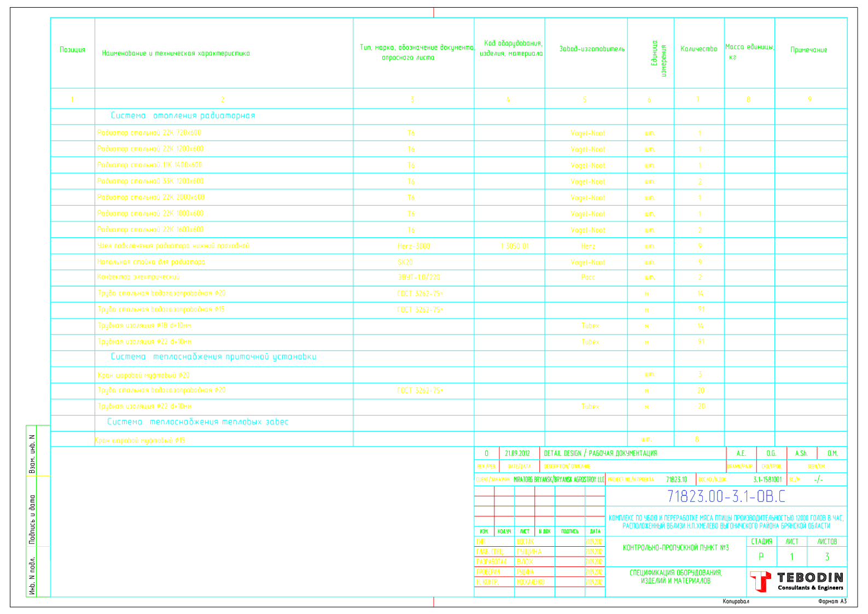The width and height of the screenshot is (868, 614).
Task: Select the 'Herz-3000' type cell
Action: pyautogui.click(x=413, y=247)
